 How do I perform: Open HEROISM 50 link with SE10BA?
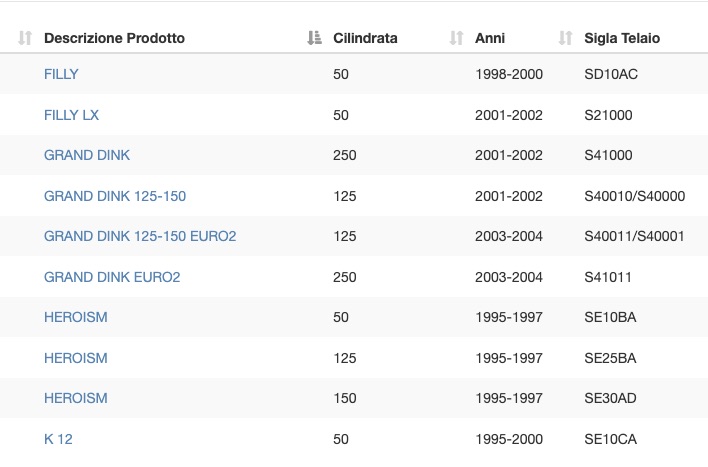coord(76,317)
